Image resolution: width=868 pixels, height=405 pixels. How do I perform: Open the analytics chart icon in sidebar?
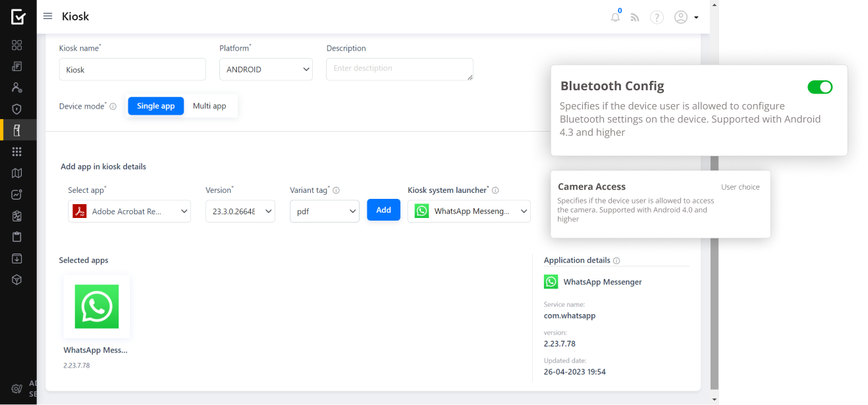[x=17, y=194]
